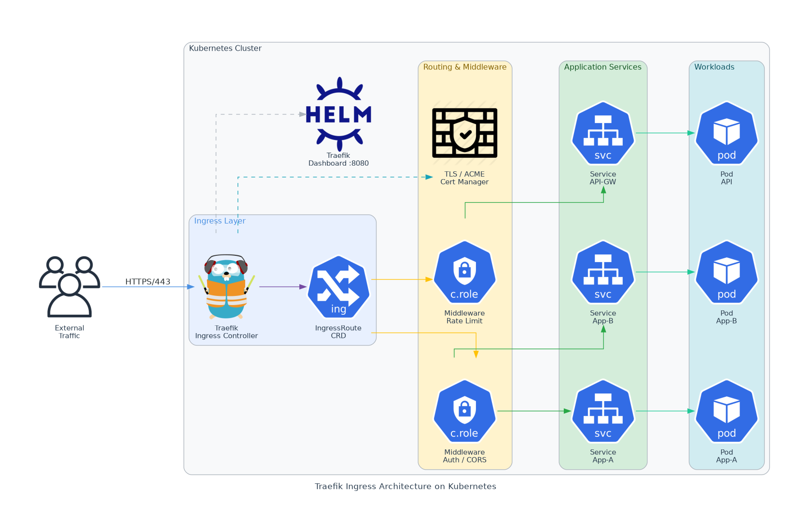The width and height of the screenshot is (812, 531).
Task: Select the Pod App-A caption
Action: 727,456
